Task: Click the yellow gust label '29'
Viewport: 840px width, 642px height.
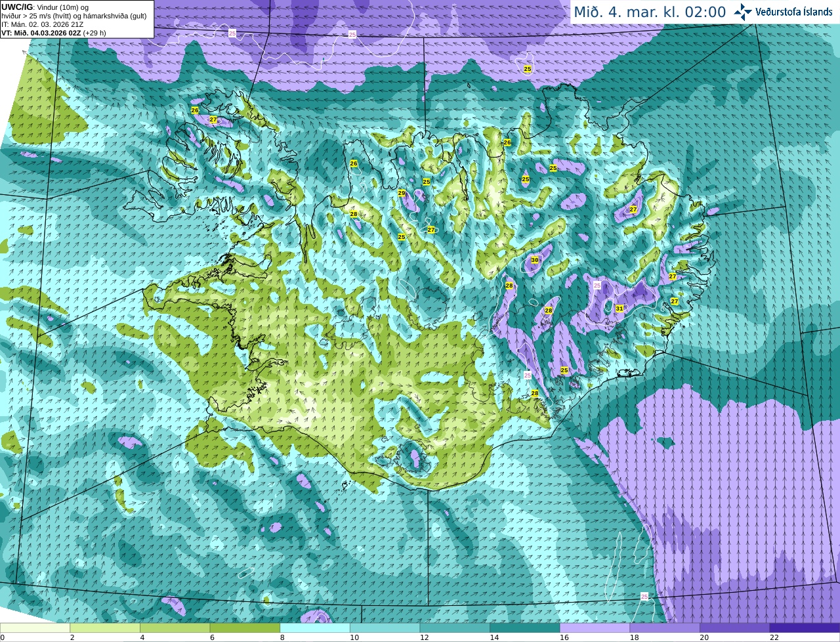Action: coord(402,193)
